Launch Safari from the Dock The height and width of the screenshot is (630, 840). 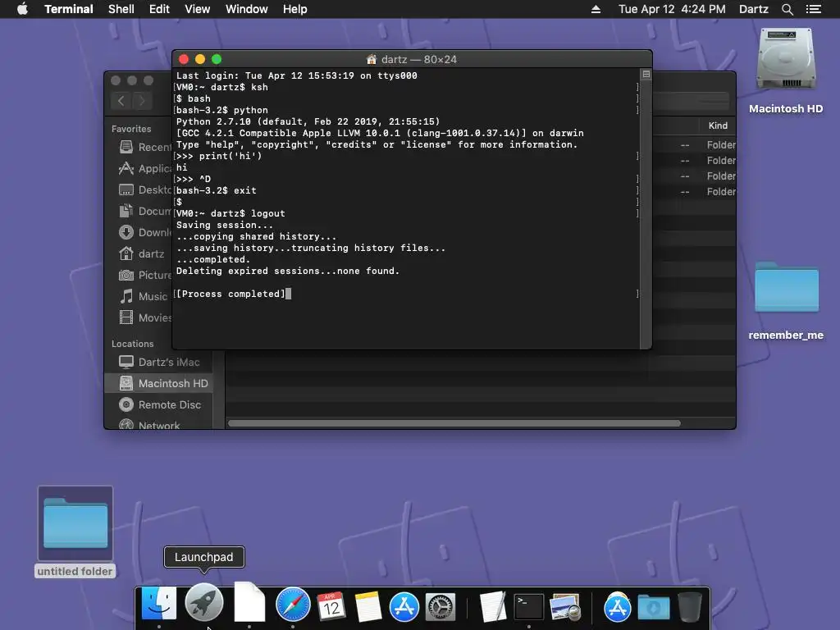293,605
